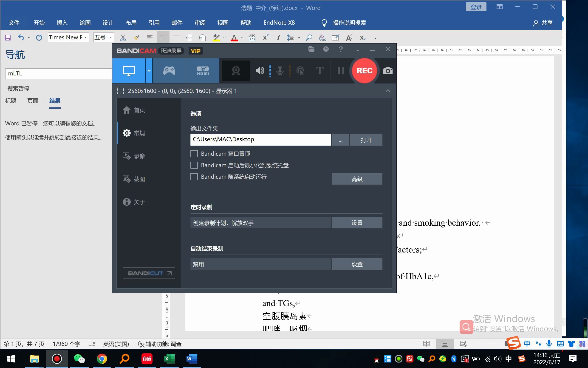Activate the Format Painter brush

tap(136, 37)
